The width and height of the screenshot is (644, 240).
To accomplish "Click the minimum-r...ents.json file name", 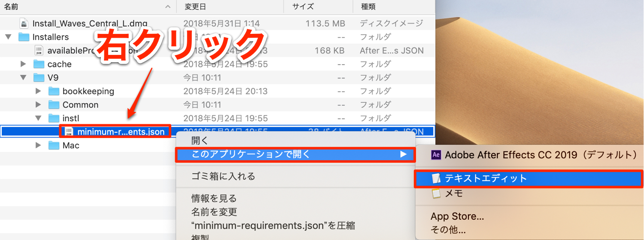I will coord(121,132).
